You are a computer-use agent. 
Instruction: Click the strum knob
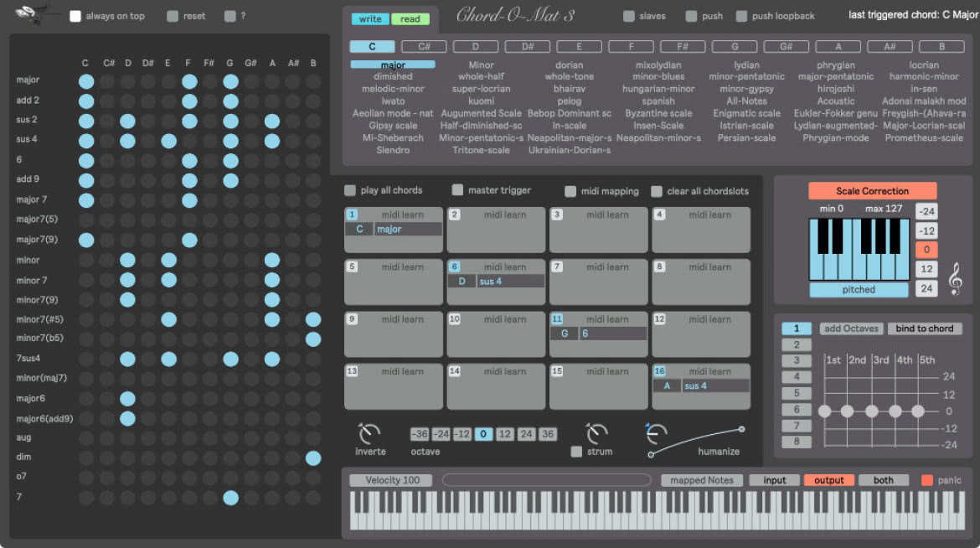click(x=597, y=433)
